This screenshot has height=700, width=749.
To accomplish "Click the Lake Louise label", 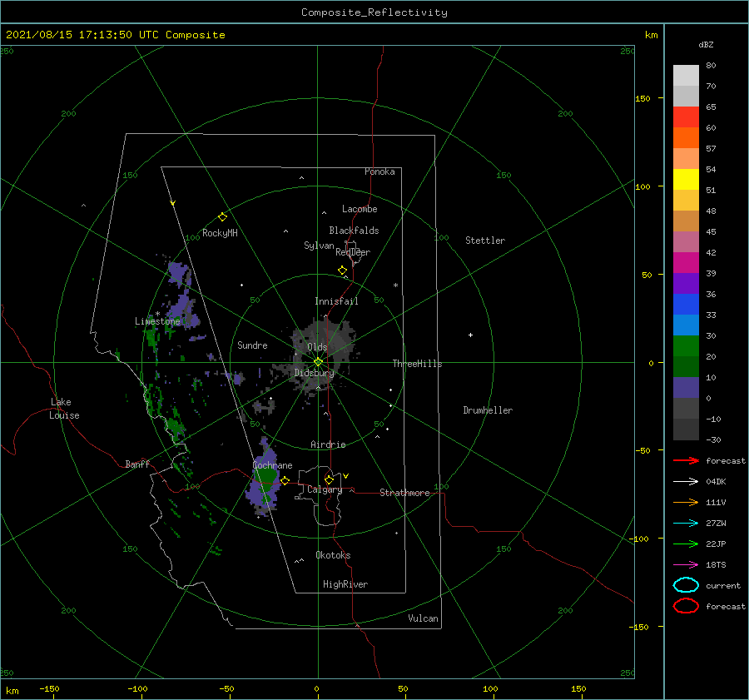I will 64,409.
